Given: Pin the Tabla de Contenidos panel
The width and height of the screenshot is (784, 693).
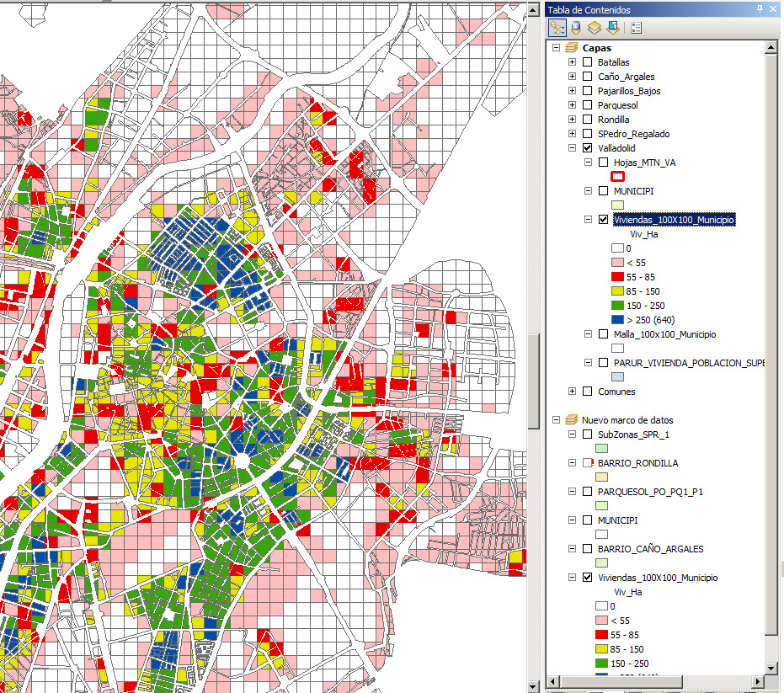Looking at the screenshot, I should point(760,9).
